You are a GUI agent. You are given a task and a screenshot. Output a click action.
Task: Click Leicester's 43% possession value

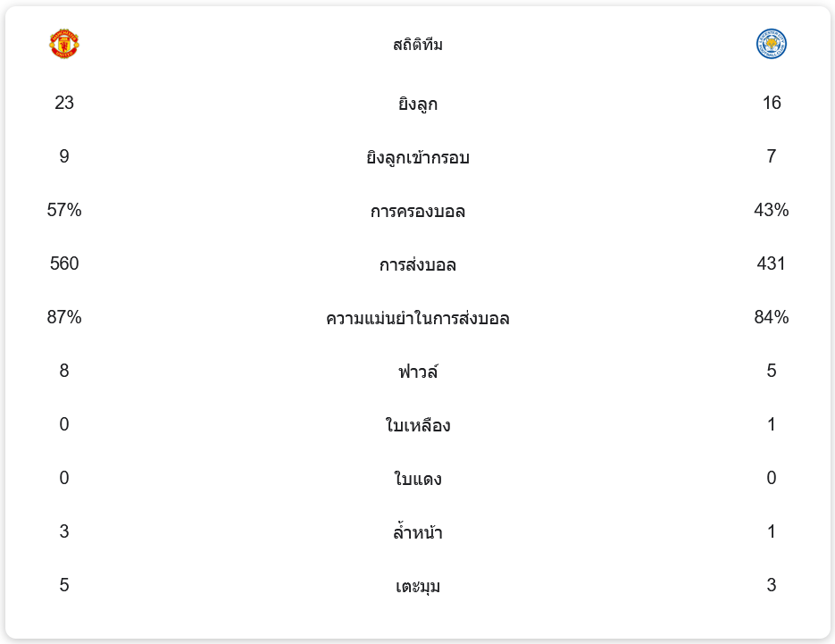click(771, 210)
